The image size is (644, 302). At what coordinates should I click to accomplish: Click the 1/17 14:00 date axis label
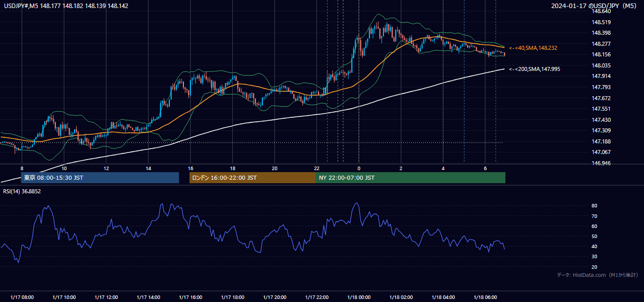(148, 297)
